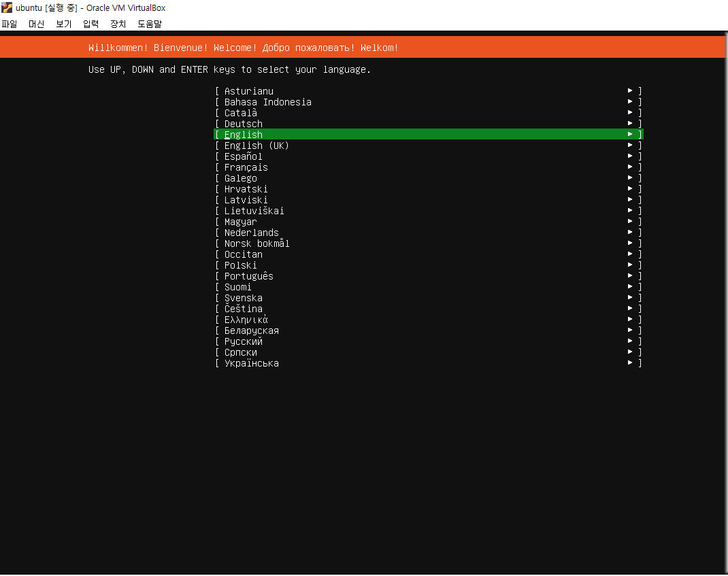Select Hrvatski language
This screenshot has height=576, width=728.
click(x=429, y=189)
